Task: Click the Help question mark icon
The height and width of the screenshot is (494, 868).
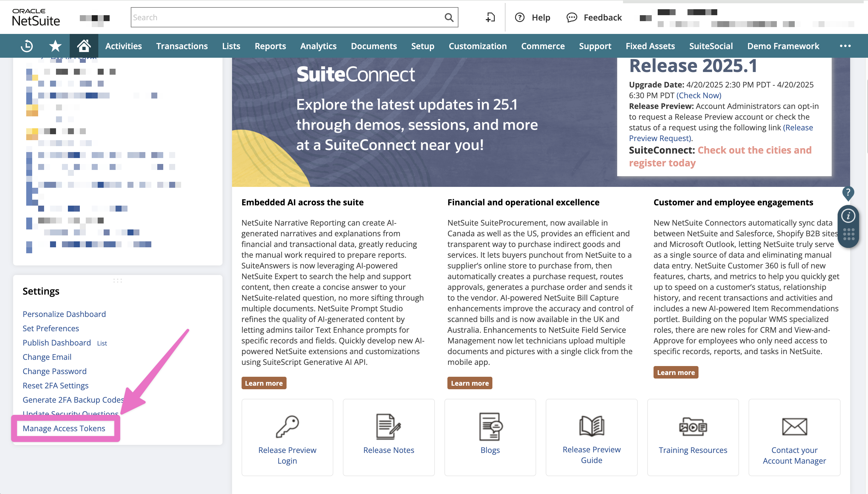Action: coord(519,17)
